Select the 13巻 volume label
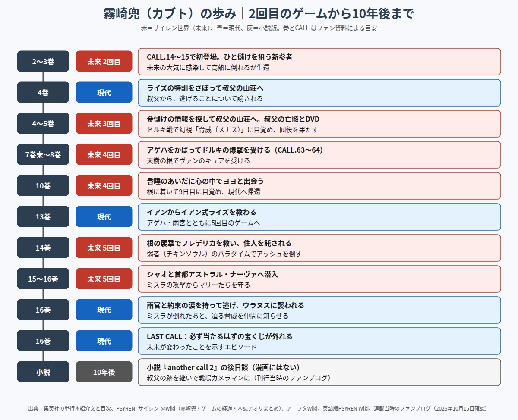 click(43, 216)
